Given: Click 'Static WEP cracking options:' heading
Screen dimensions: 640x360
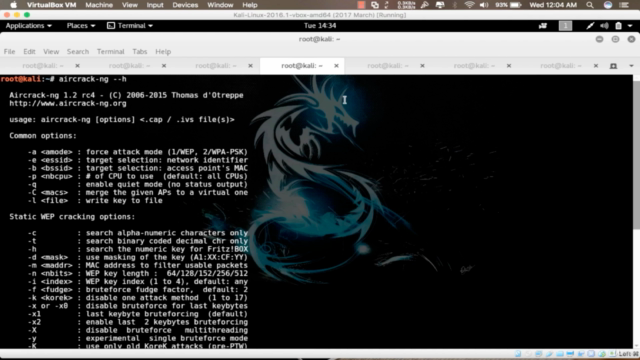Looking at the screenshot, I should pos(72,217).
